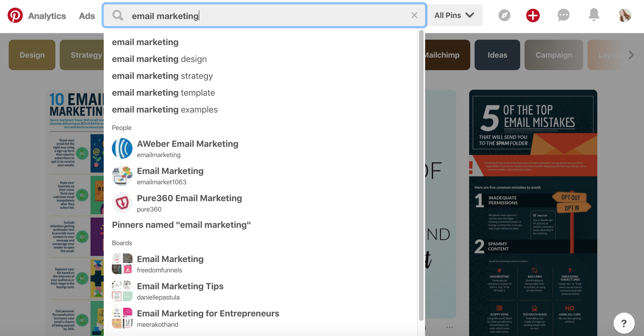Open the user profile avatar

coord(625,15)
